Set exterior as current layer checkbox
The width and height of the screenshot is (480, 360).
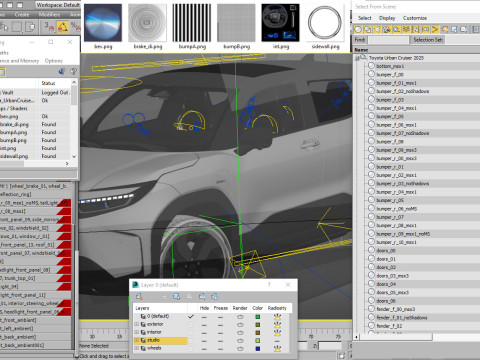click(191, 324)
